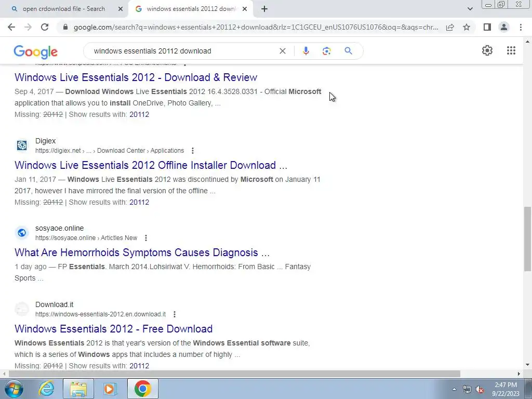The height and width of the screenshot is (399, 532).
Task: Click the vertical scrollbar up arrow
Action: tap(528, 42)
